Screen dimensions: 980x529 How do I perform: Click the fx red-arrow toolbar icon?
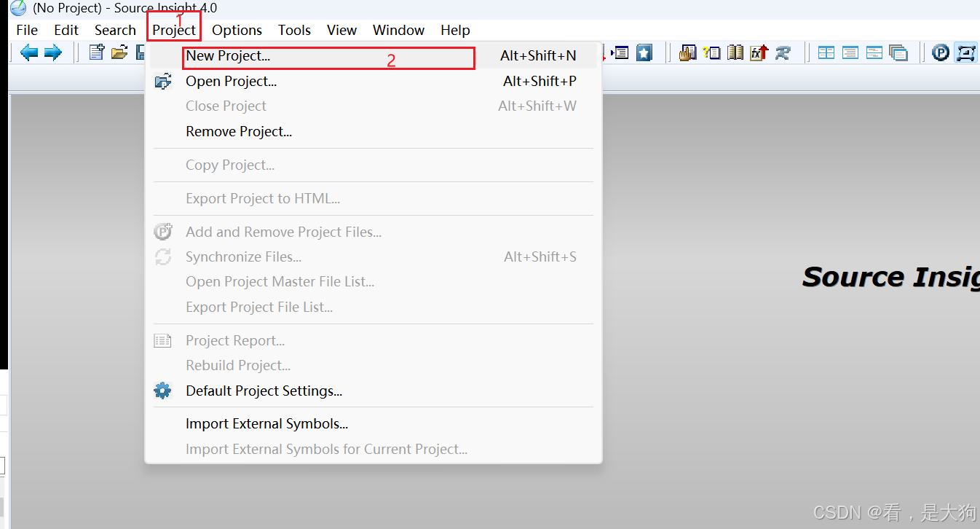(759, 52)
